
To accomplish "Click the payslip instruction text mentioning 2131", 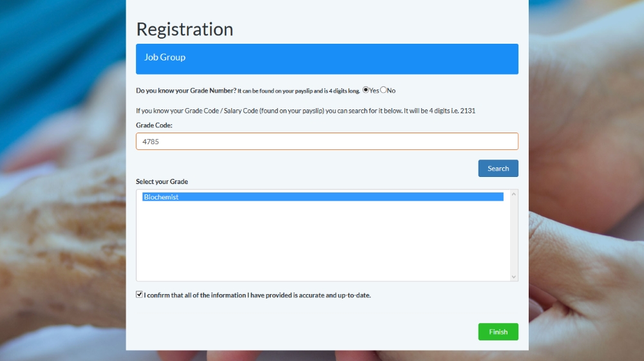I will point(305,111).
